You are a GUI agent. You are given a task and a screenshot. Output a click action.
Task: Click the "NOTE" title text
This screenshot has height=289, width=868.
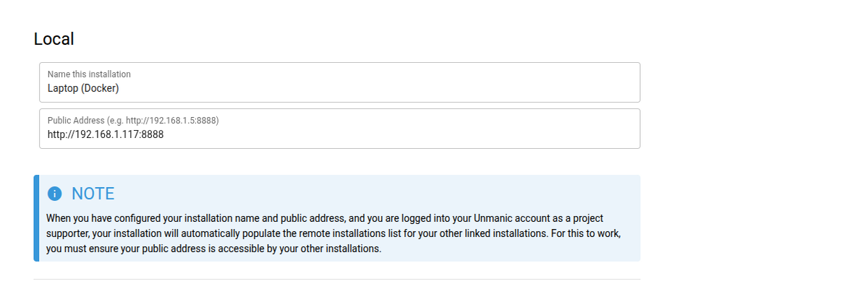(x=93, y=194)
